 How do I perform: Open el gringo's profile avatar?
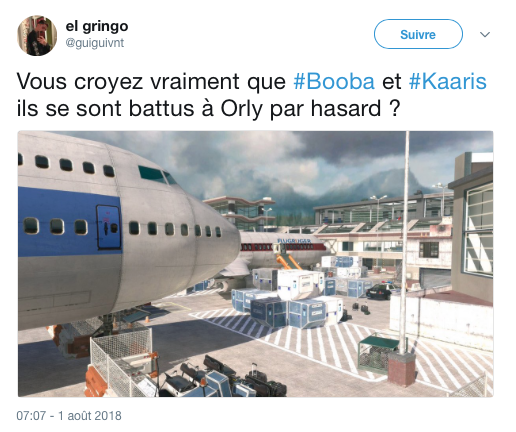tap(37, 35)
